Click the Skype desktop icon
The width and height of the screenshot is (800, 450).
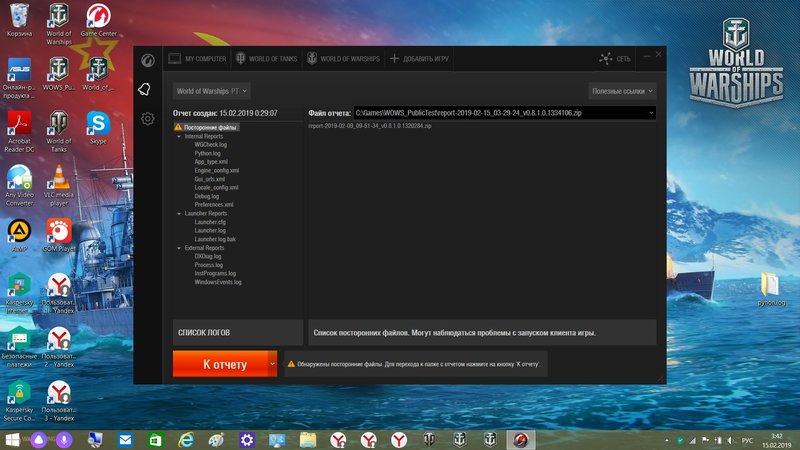tap(98, 128)
